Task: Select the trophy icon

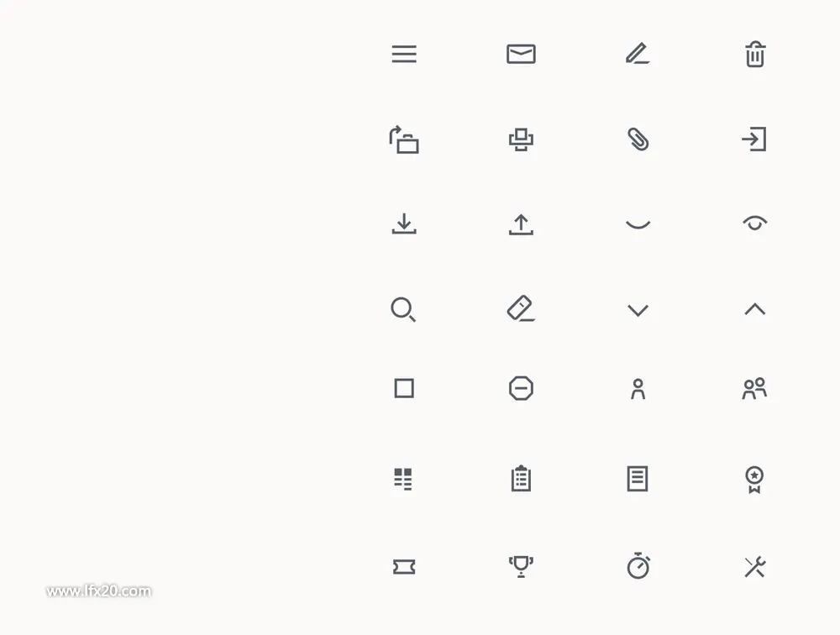Action: (521, 566)
